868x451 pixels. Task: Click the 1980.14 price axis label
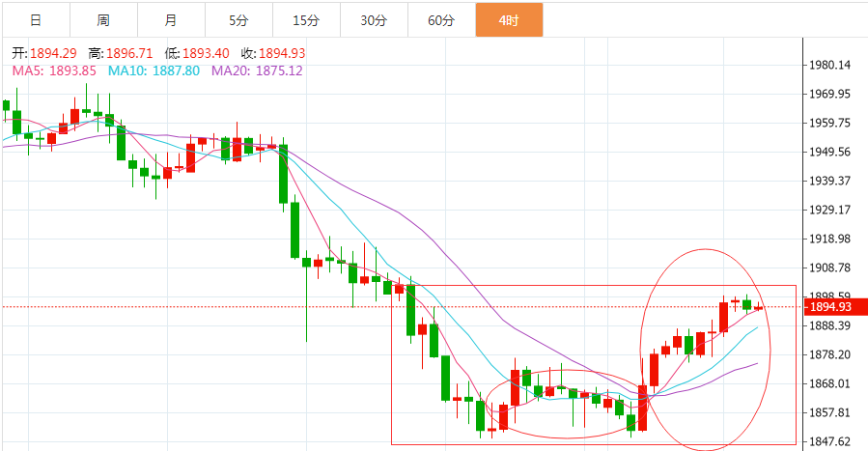(829, 65)
